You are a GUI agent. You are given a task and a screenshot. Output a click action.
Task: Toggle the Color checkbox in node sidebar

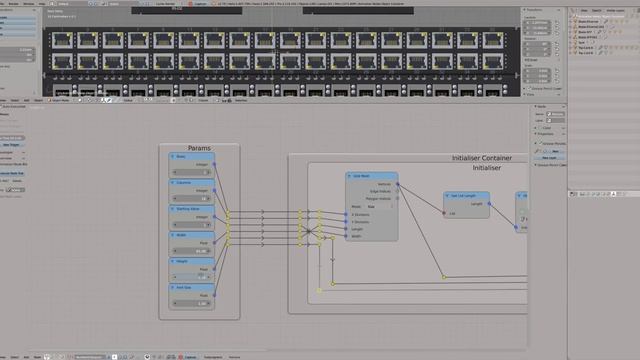pos(540,128)
